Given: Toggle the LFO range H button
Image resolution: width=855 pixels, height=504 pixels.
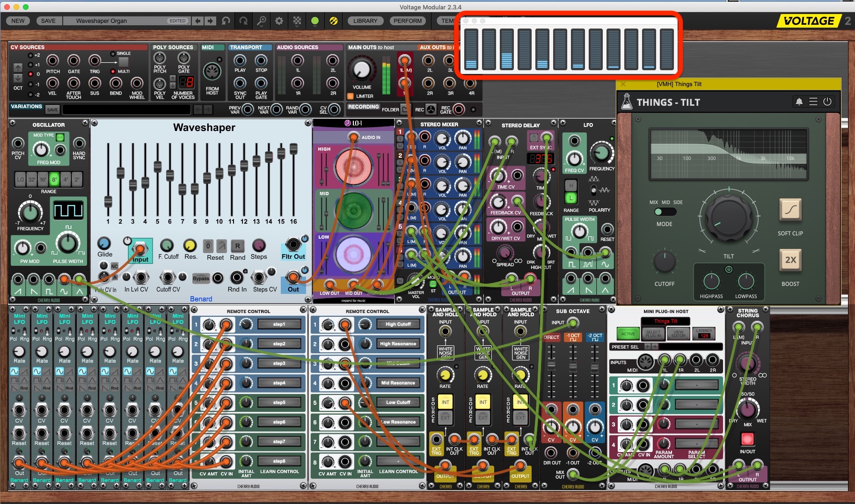Looking at the screenshot, I should (571, 185).
